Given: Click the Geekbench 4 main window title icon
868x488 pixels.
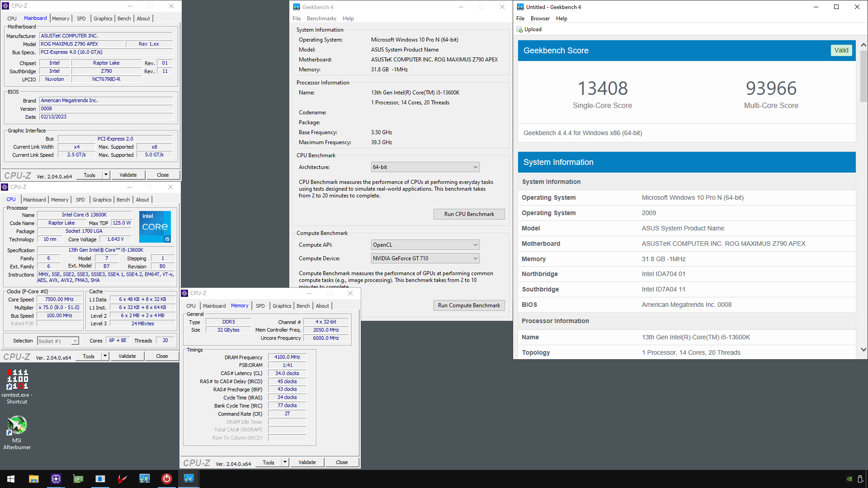Looking at the screenshot, I should (x=297, y=7).
